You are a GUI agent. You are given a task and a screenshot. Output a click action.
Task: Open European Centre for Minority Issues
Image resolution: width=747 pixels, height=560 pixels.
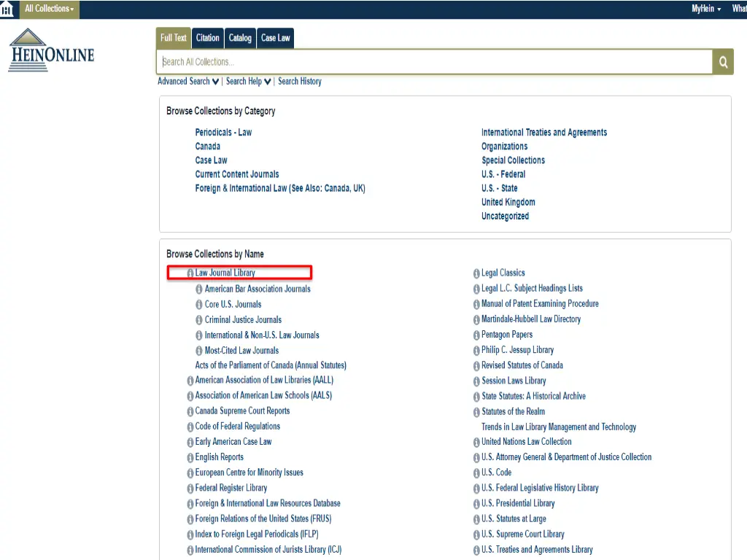point(249,472)
